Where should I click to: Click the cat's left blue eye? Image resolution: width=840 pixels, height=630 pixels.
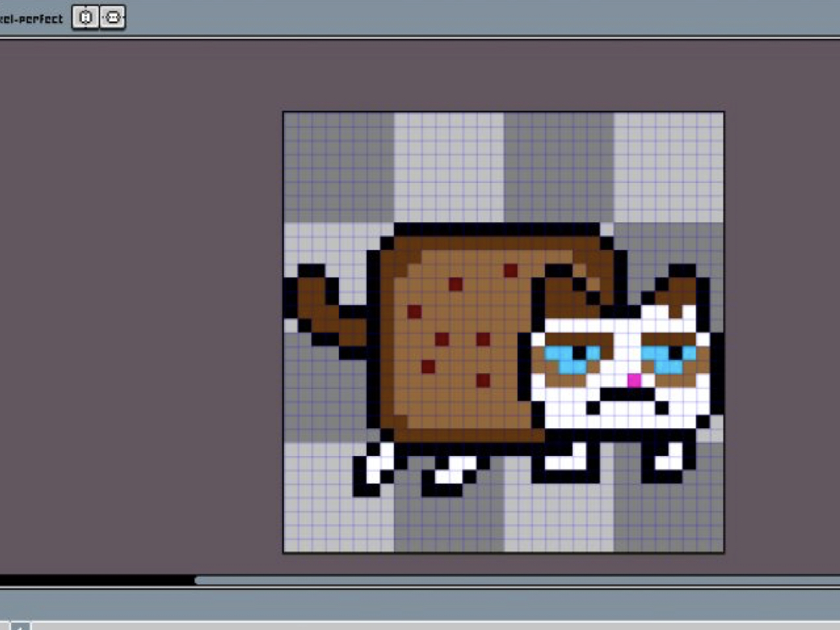572,359
